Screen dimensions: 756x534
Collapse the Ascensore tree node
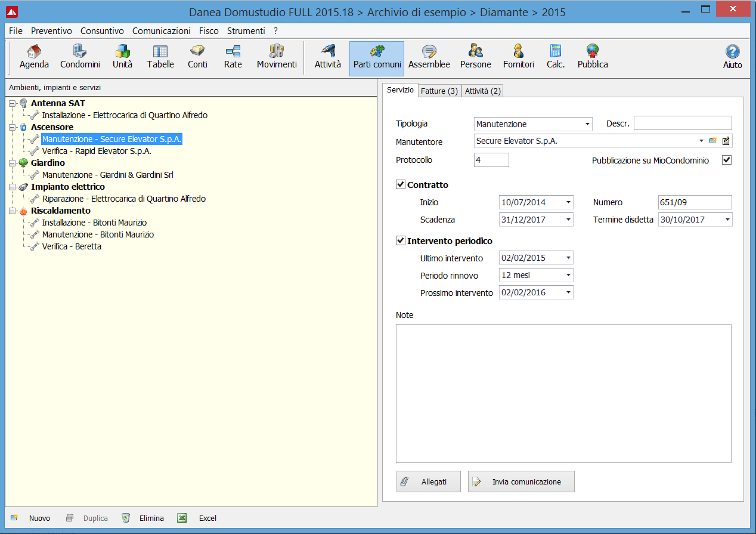(x=12, y=127)
